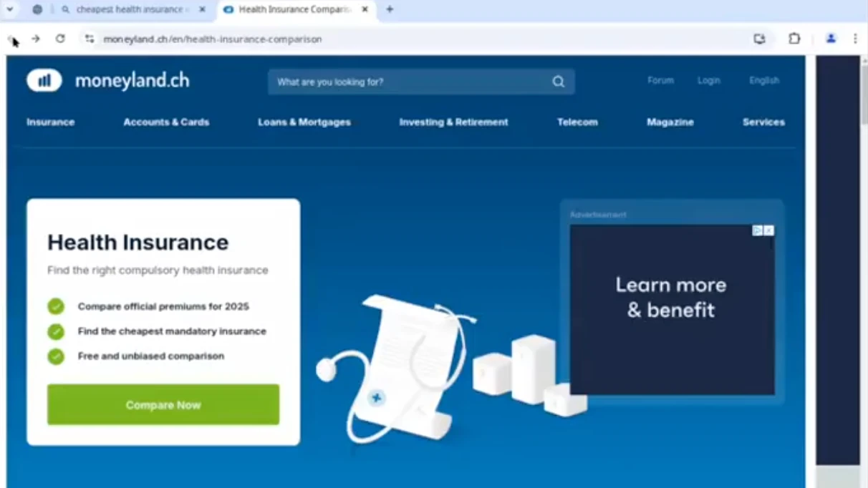Open a new tab with plus button
The width and height of the screenshot is (868, 488).
[390, 9]
